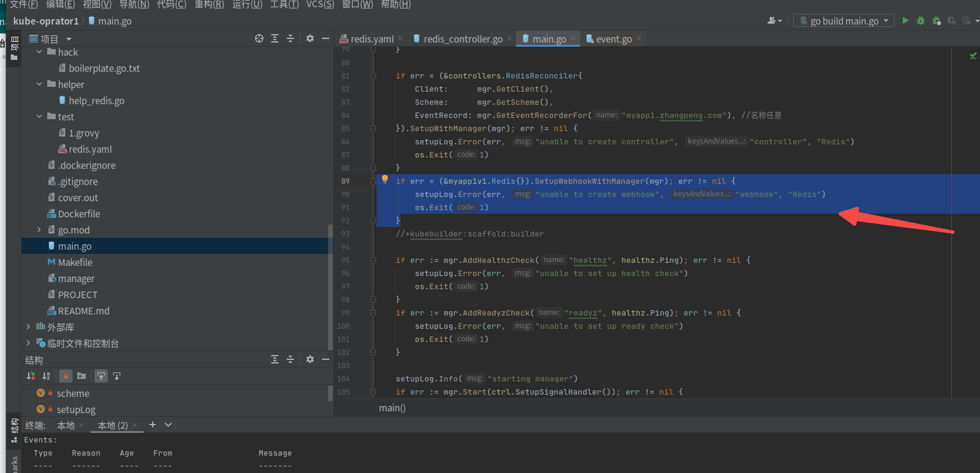The height and width of the screenshot is (473, 980).
Task: Collapse the hack folder
Action: [39, 52]
